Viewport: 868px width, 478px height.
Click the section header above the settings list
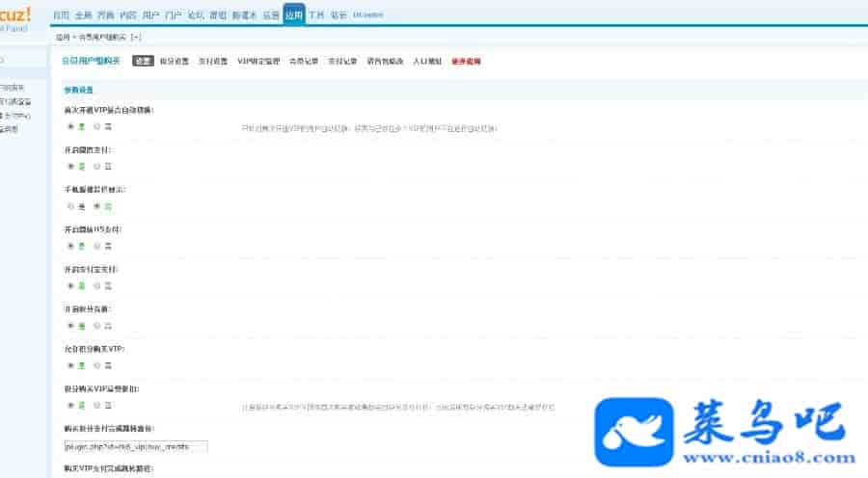[x=79, y=90]
